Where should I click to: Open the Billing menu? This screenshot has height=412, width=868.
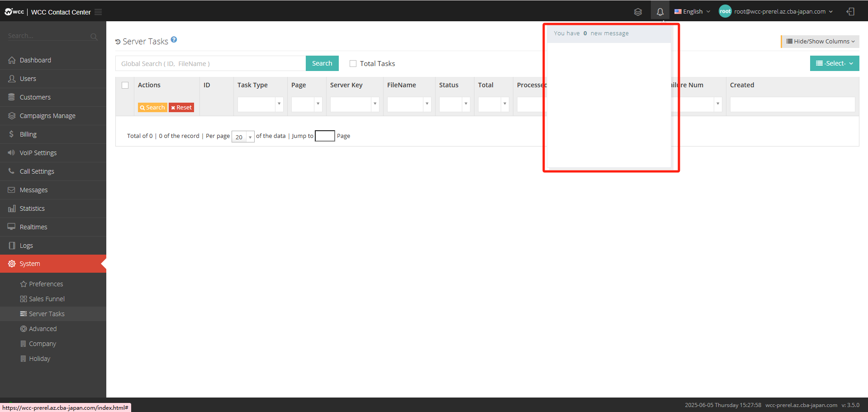pyautogui.click(x=53, y=134)
